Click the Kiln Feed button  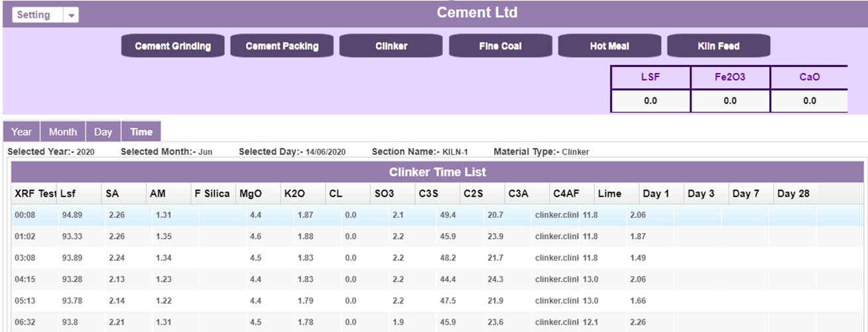(718, 46)
